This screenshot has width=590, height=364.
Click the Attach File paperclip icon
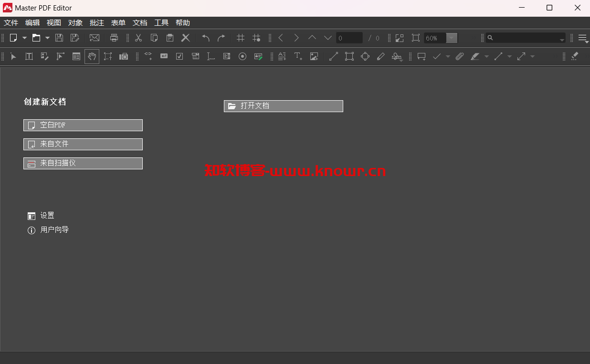[460, 56]
